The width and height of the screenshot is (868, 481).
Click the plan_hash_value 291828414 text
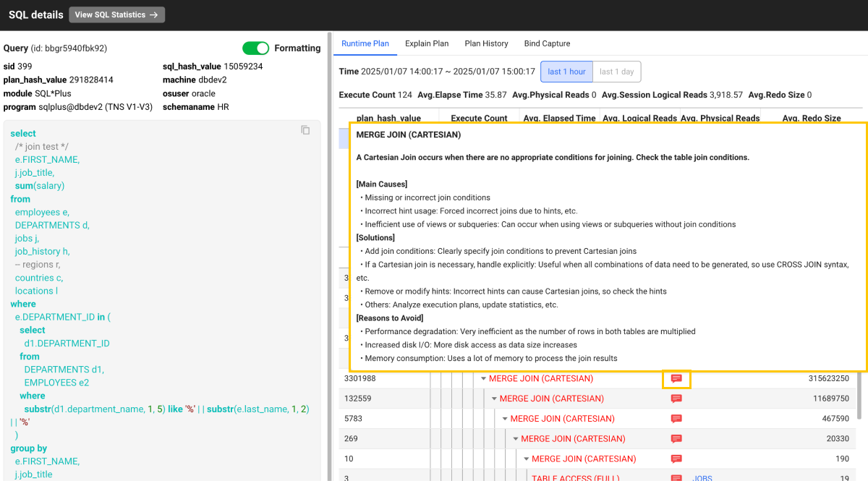tap(58, 80)
